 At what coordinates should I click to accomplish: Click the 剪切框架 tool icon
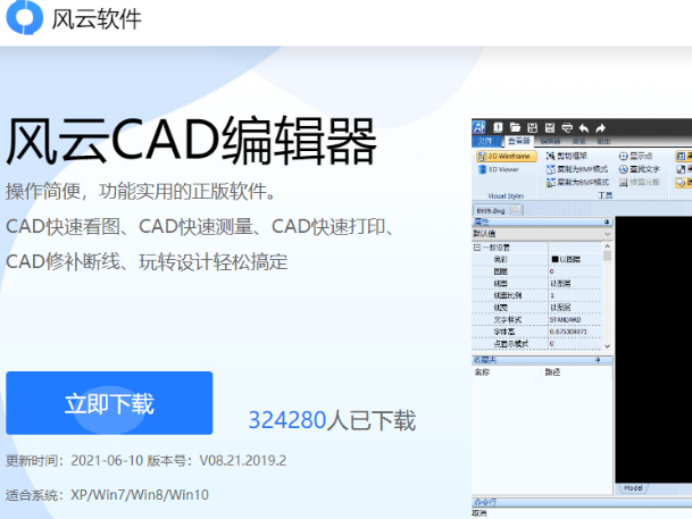pyautogui.click(x=550, y=156)
